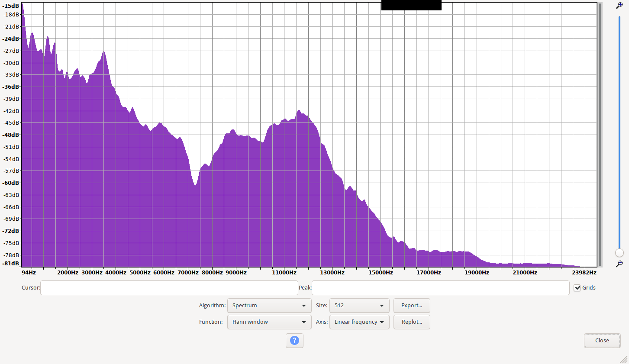
Task: Click the zoom-out magnifier icon
Action: (x=619, y=264)
